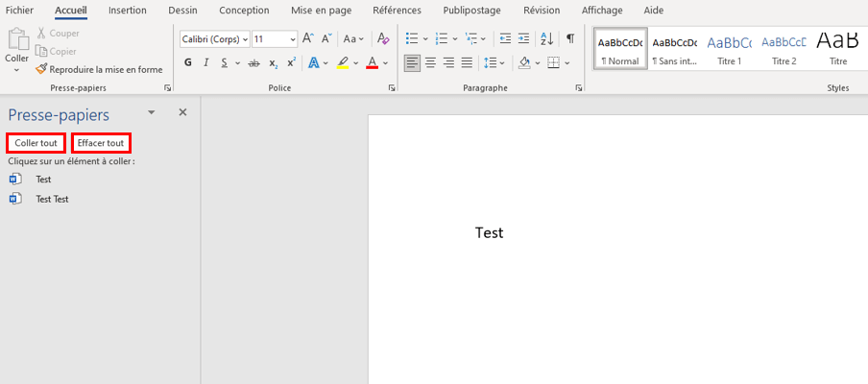Paste the 'Test Test' clipboard item
The image size is (868, 384).
[x=98, y=199]
